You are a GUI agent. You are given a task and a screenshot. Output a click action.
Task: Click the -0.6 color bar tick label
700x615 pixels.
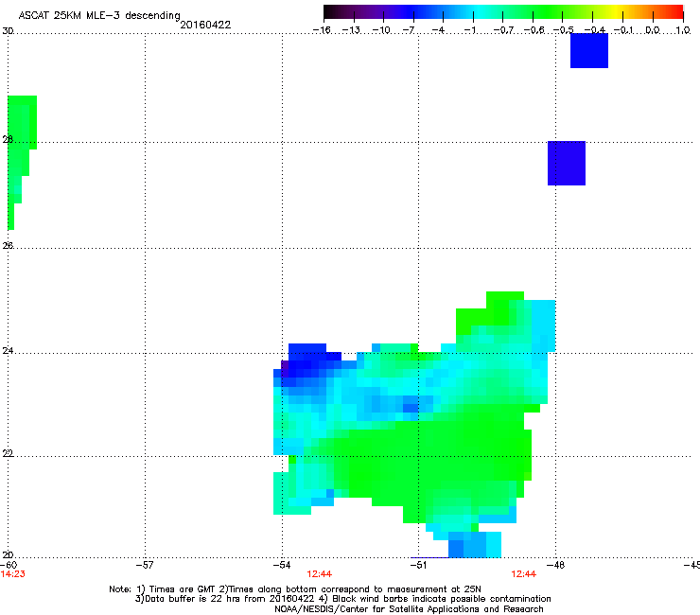click(534, 30)
